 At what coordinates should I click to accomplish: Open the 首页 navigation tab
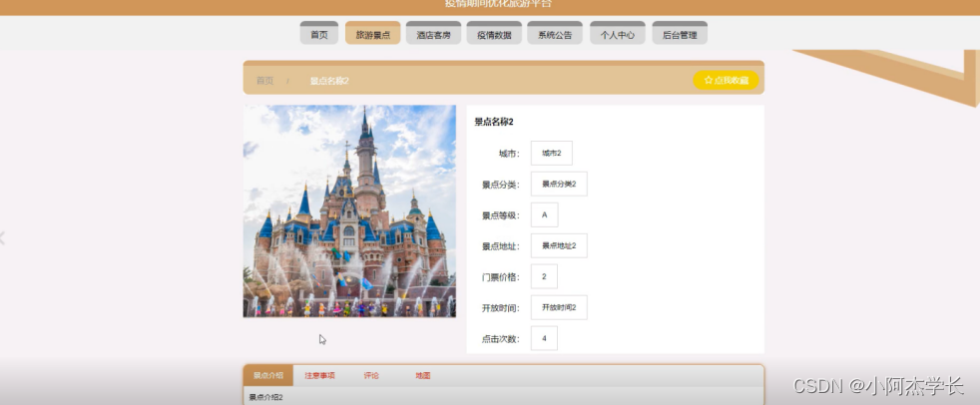tap(318, 34)
